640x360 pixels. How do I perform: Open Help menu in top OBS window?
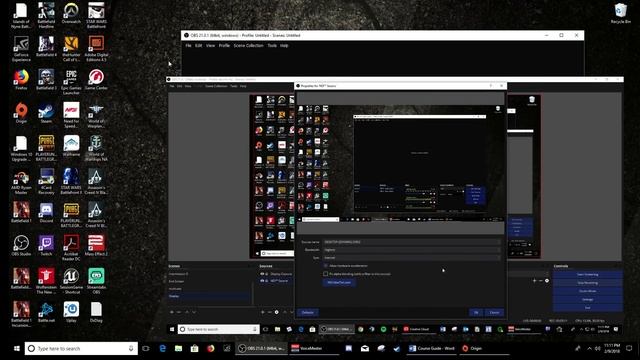tap(284, 46)
